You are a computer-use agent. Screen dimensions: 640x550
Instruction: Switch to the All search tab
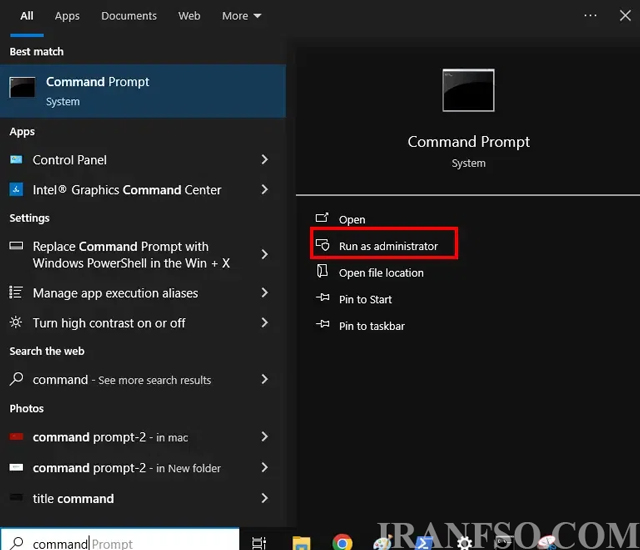click(27, 16)
